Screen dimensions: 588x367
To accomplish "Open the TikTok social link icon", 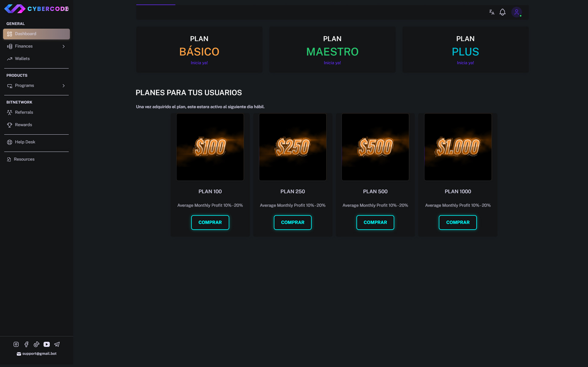I will tap(37, 344).
